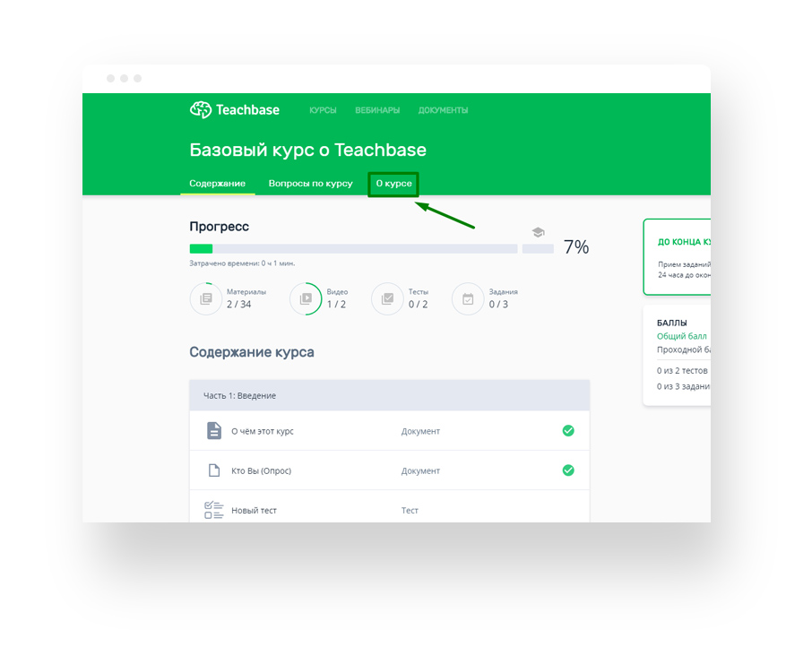Click the blank page icon for Кто Вы (Опрос)
The width and height of the screenshot is (812, 664).
tap(214, 470)
